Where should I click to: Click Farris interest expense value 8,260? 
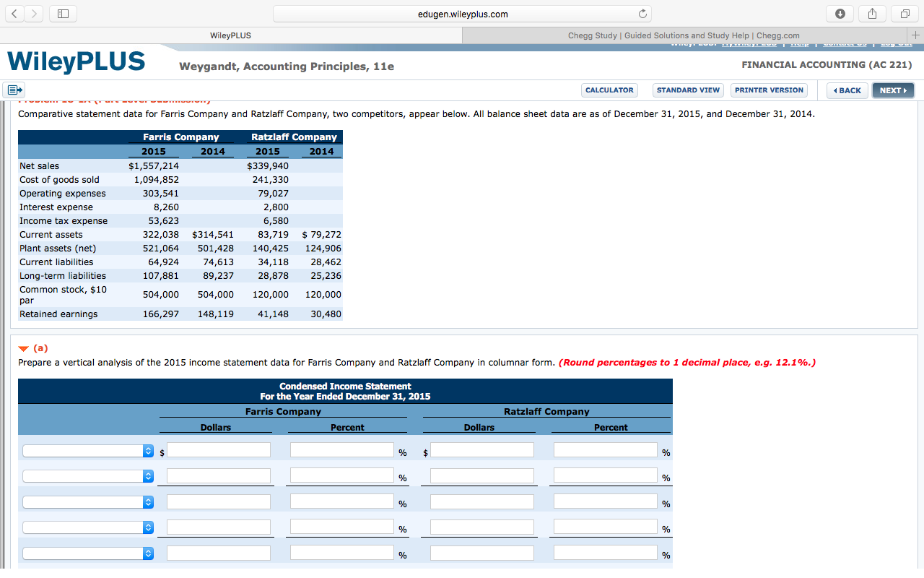tap(166, 207)
